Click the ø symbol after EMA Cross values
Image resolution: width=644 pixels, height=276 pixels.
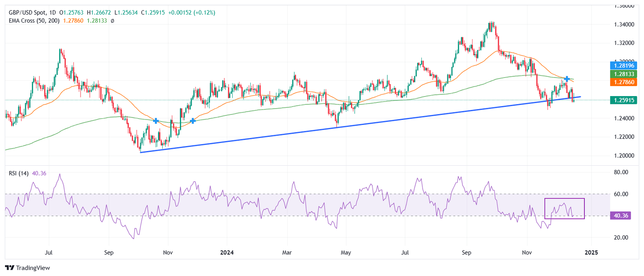point(112,21)
